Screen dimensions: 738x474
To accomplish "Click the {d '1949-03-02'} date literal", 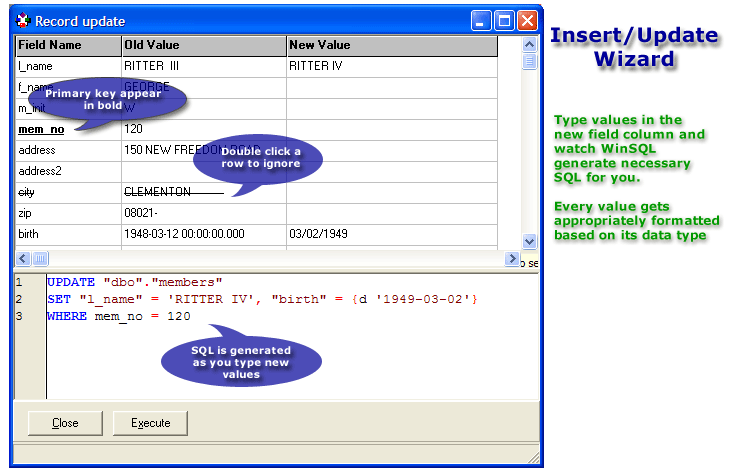I will point(415,299).
